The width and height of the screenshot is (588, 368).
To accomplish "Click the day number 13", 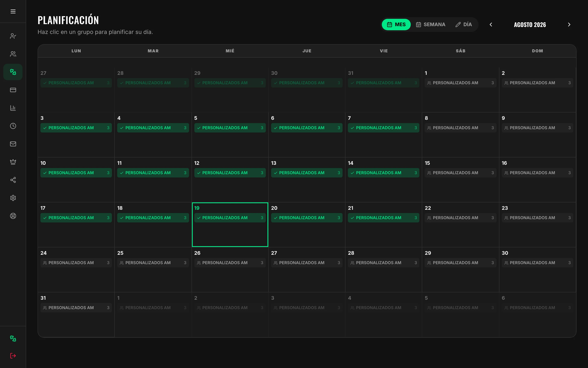I will (274, 163).
